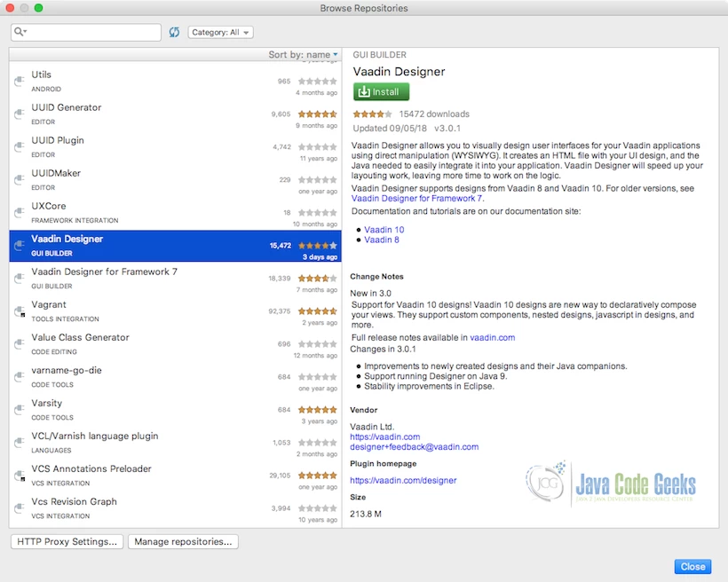Open HTTP Proxy Settings

click(x=67, y=541)
